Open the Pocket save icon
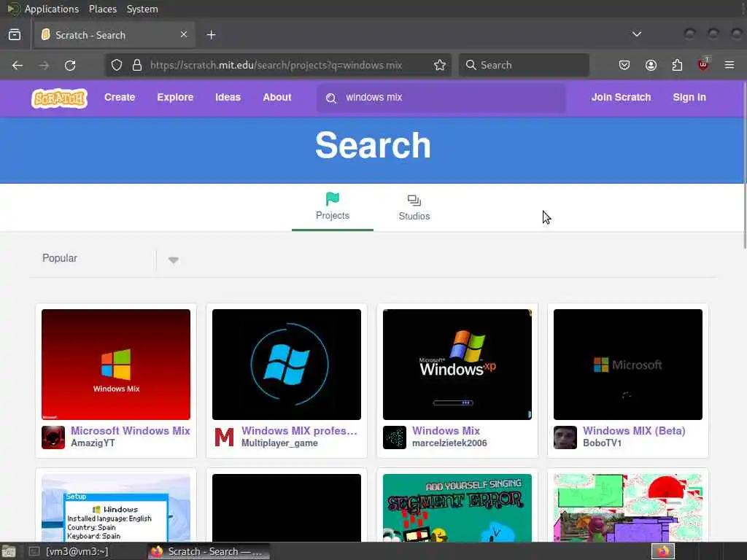The image size is (747, 560). pyautogui.click(x=624, y=65)
